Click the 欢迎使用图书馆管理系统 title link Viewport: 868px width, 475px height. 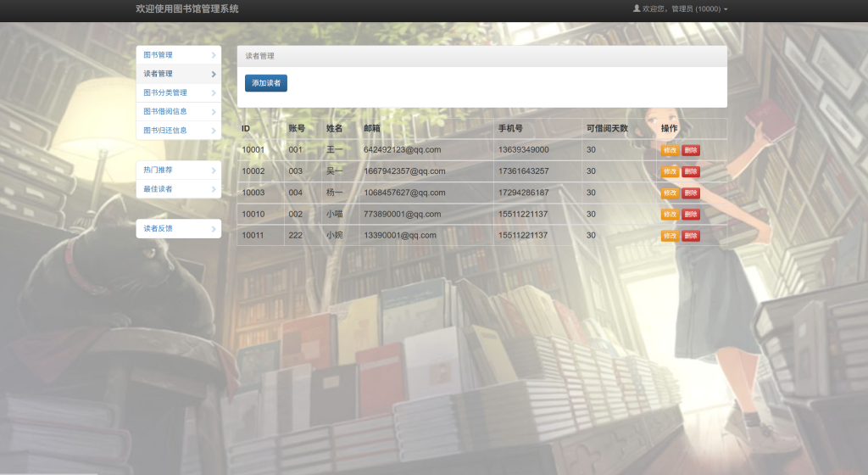click(187, 8)
